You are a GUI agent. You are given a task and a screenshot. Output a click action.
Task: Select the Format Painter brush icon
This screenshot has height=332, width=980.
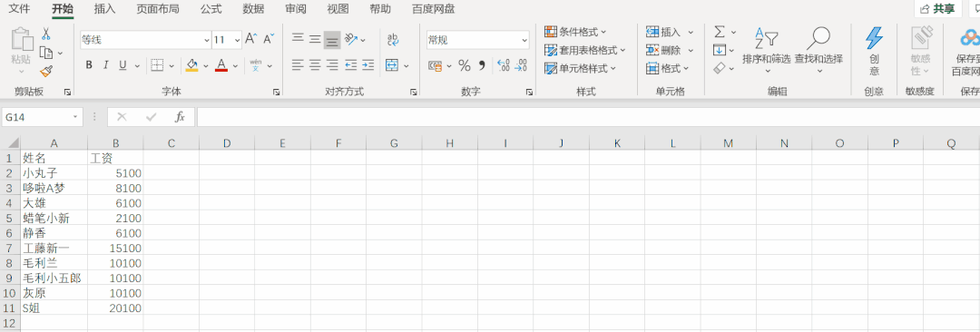click(46, 72)
